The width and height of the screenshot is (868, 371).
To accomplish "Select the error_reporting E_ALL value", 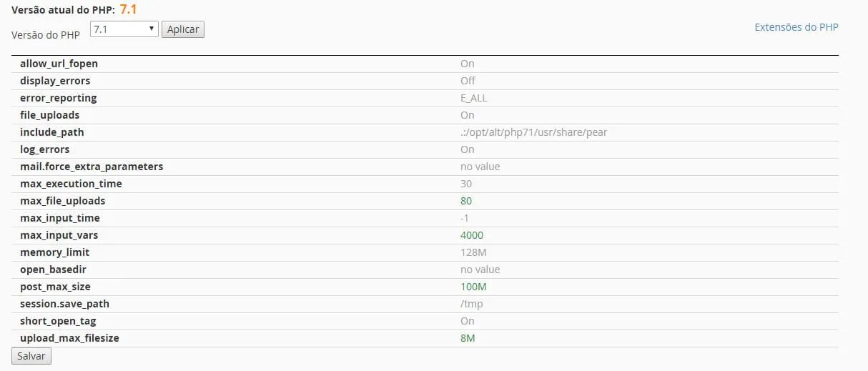I will click(x=474, y=98).
